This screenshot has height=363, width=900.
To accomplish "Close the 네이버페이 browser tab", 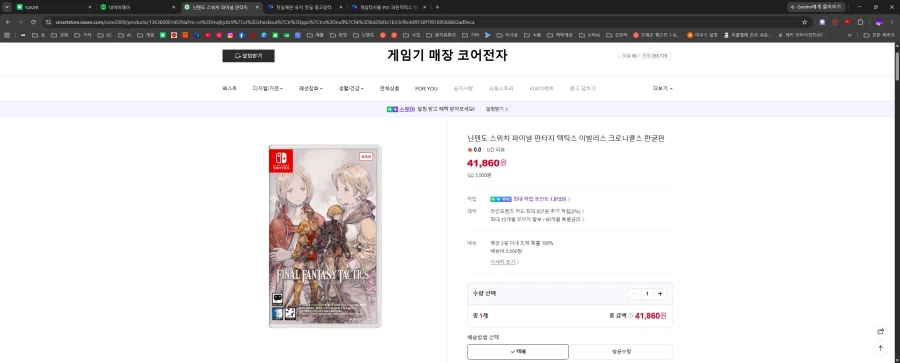I will 173,7.
